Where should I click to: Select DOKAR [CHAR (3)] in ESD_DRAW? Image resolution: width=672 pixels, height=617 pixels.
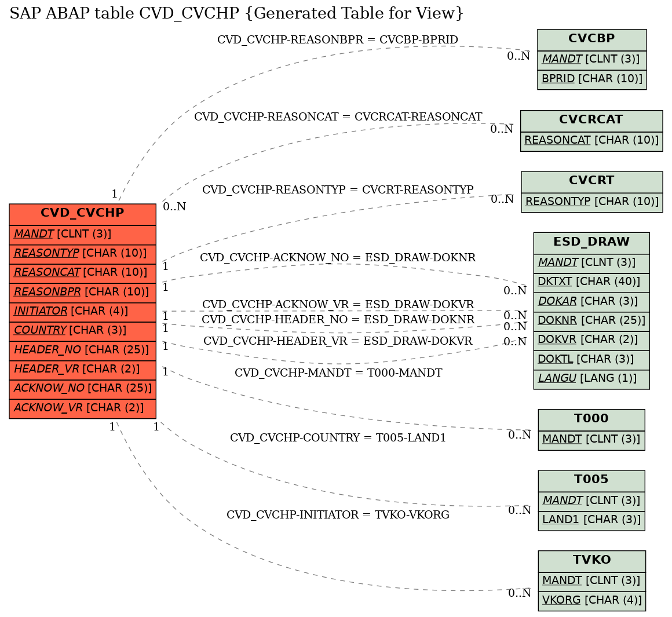pyautogui.click(x=591, y=302)
